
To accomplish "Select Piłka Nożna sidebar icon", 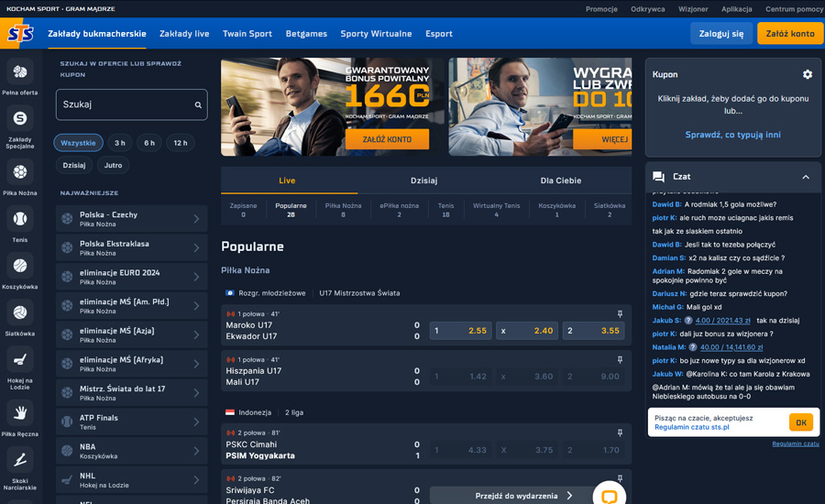I will [x=20, y=172].
